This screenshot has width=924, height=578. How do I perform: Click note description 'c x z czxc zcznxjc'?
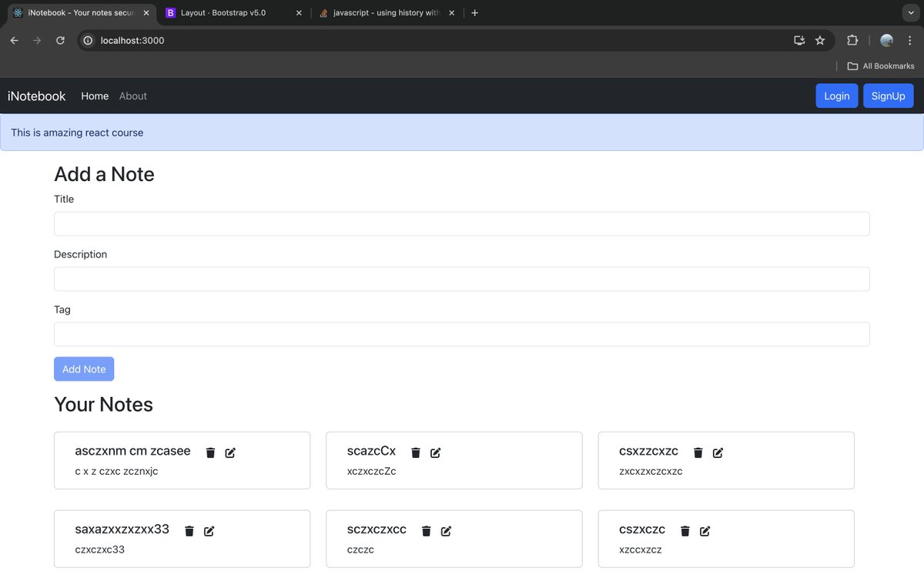[116, 472]
